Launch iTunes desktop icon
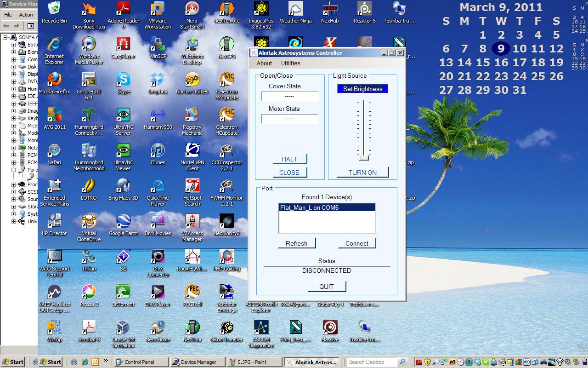This screenshot has width=588, height=368. pyautogui.click(x=158, y=154)
